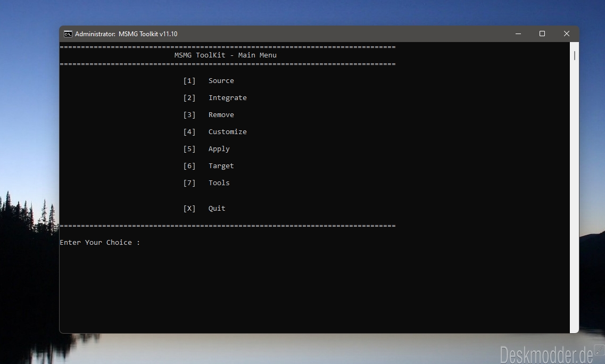Click the command prompt icon in title bar
The width and height of the screenshot is (605, 364).
68,34
